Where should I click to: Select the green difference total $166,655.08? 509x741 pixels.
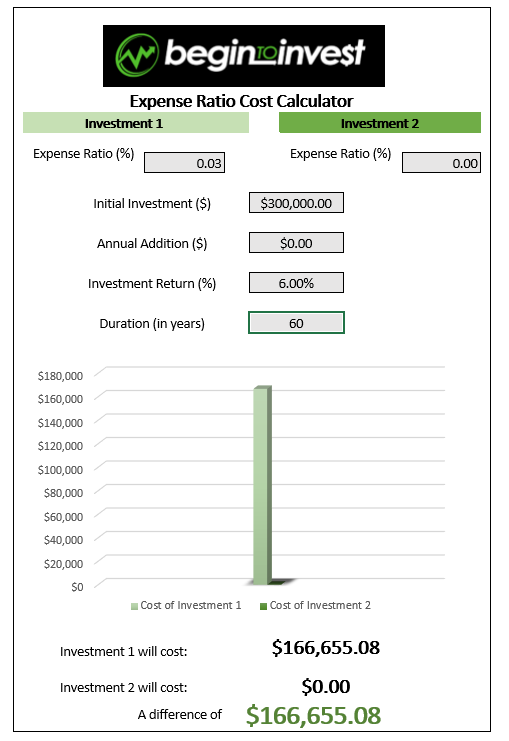pos(313,715)
